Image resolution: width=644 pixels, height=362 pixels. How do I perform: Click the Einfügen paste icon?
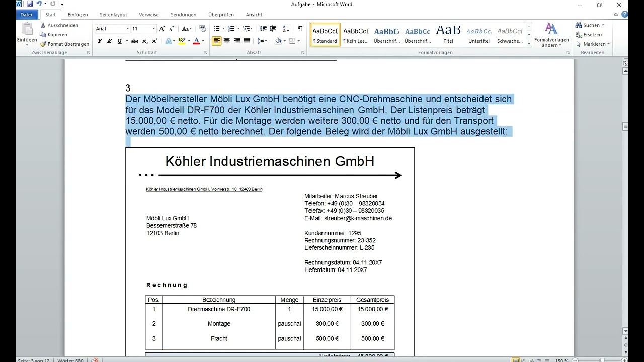tap(27, 29)
